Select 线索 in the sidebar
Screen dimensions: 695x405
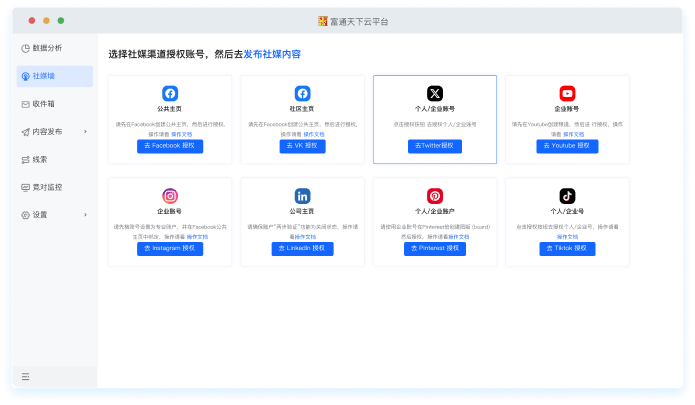tap(40, 159)
